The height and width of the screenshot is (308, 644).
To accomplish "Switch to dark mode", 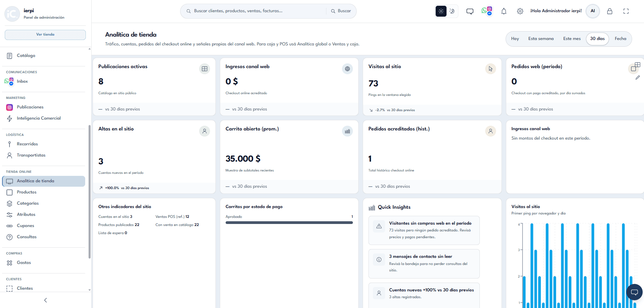I will (x=452, y=11).
